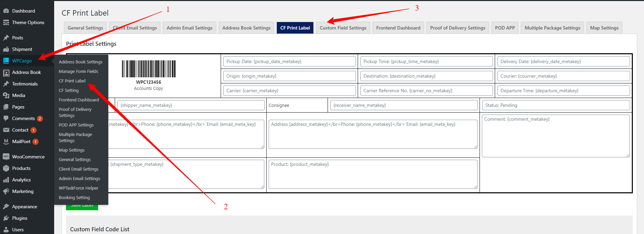
Task: Click the Marketing megaphone icon
Action: pyautogui.click(x=6, y=191)
